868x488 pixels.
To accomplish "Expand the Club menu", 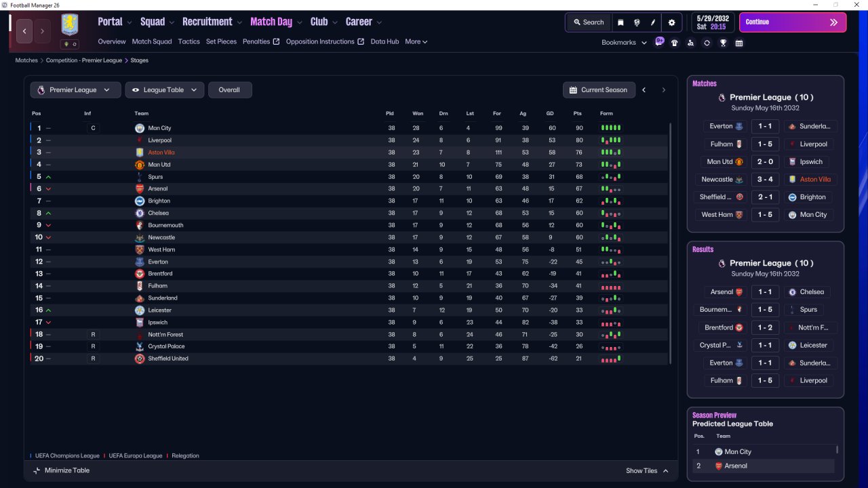I will [323, 22].
